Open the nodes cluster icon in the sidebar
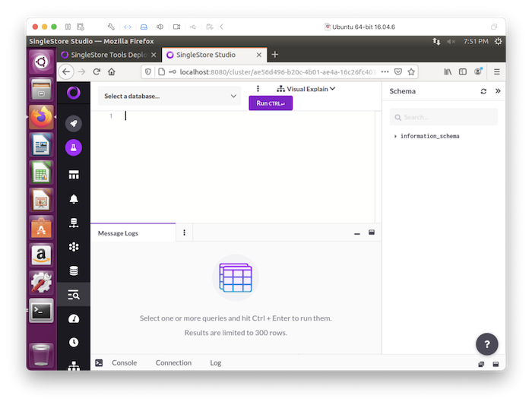 click(x=74, y=247)
